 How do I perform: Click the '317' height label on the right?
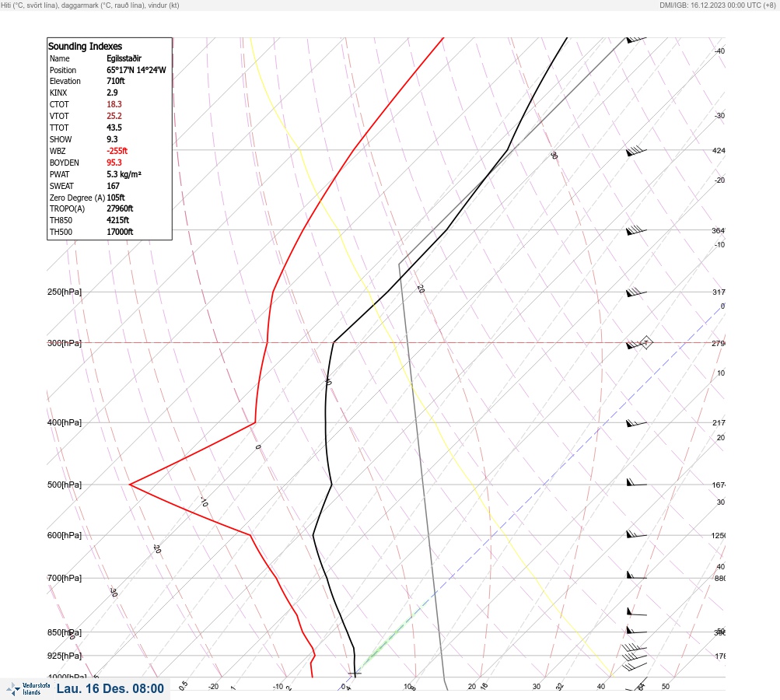pyautogui.click(x=719, y=292)
